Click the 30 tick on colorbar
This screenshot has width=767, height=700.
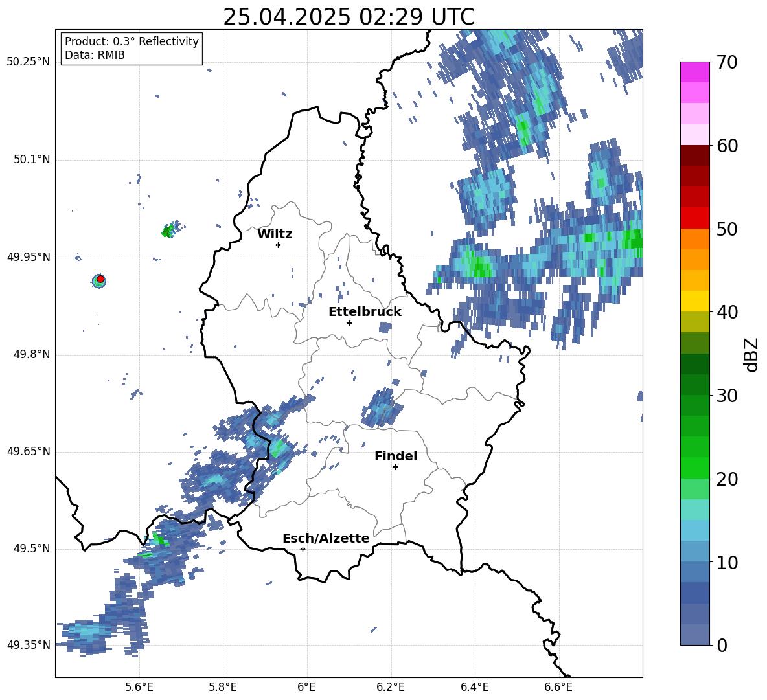tap(727, 396)
